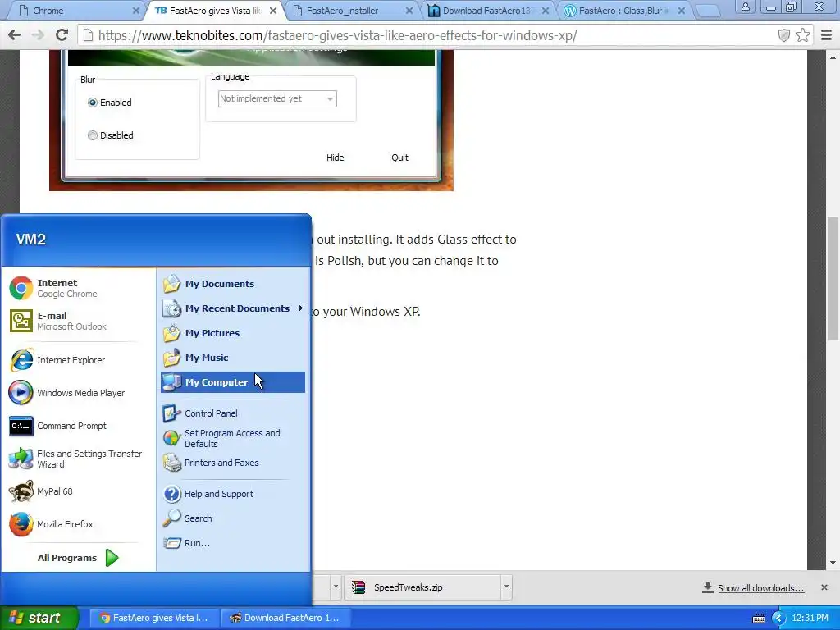Bookmark page with star icon
The image size is (840, 630).
802,35
